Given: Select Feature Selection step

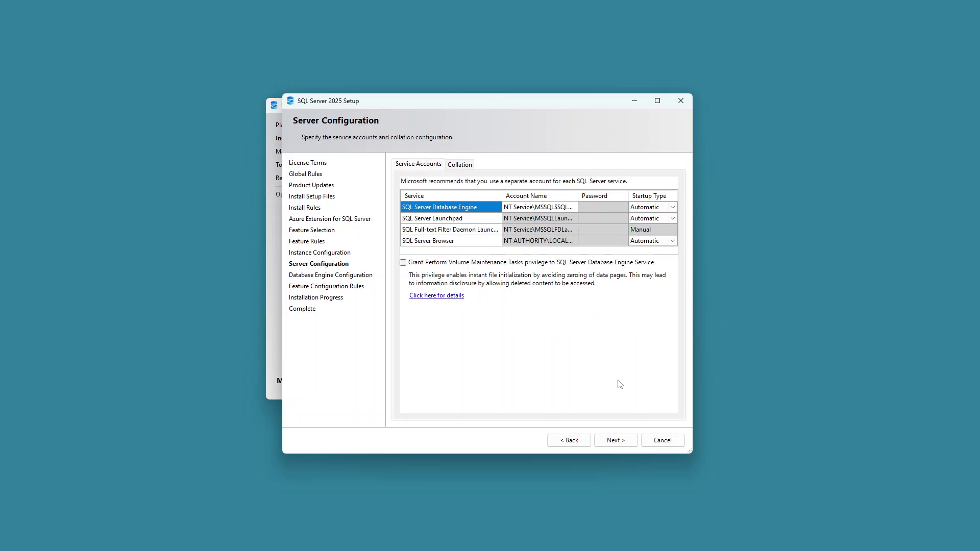Looking at the screenshot, I should (x=312, y=230).
